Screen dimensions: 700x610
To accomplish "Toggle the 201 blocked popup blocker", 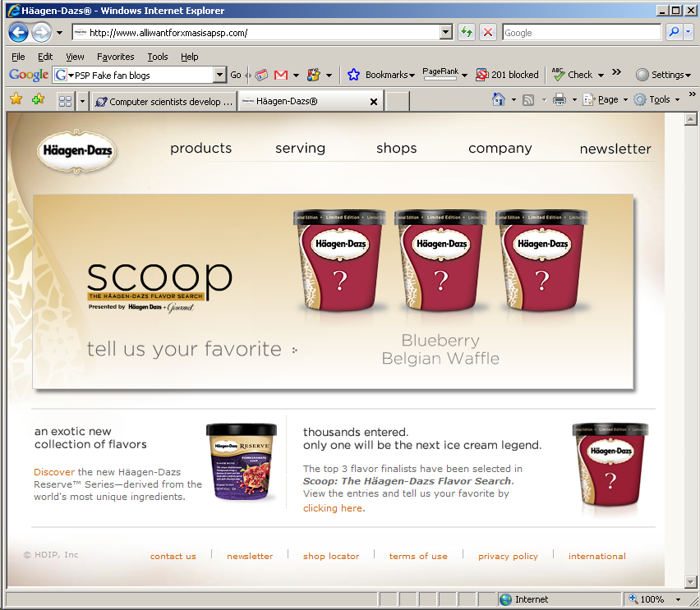I will 507,75.
